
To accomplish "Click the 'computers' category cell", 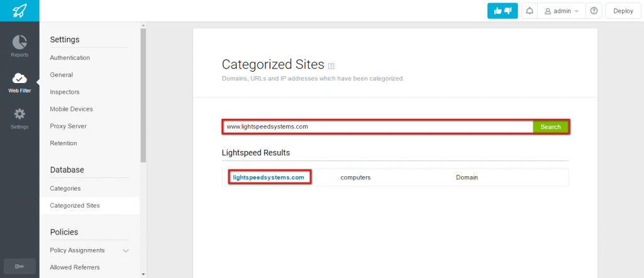I will [355, 178].
